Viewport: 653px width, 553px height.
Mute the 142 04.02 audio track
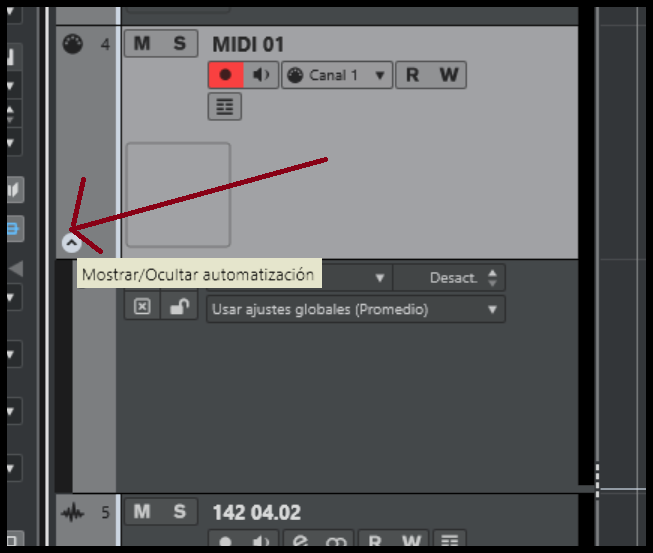(x=142, y=512)
